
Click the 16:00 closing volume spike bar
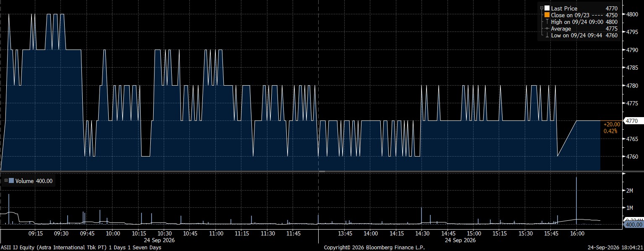tap(576, 201)
